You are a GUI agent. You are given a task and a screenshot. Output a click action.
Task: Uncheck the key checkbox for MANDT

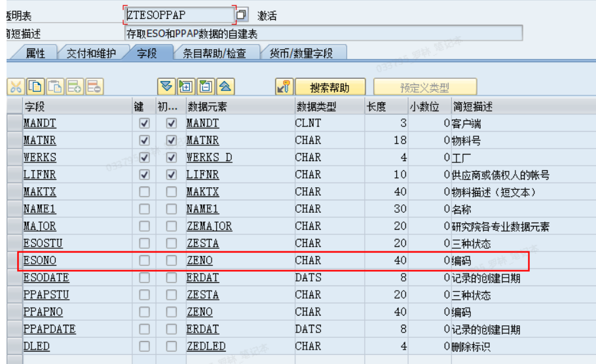[144, 123]
